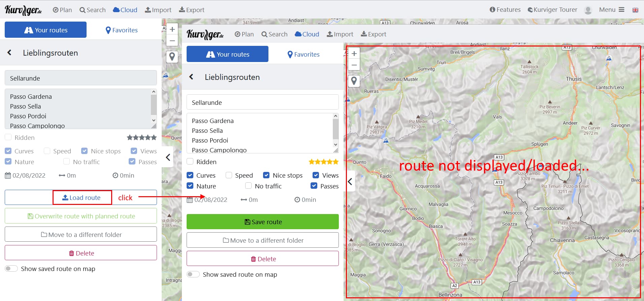This screenshot has height=301, width=644.
Task: Click the Load route button
Action: tap(82, 198)
